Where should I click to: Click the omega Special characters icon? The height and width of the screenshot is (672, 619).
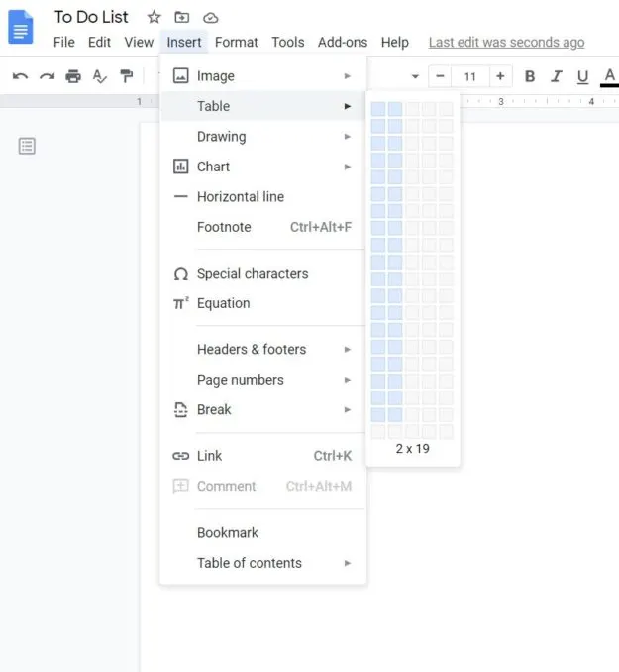181,274
